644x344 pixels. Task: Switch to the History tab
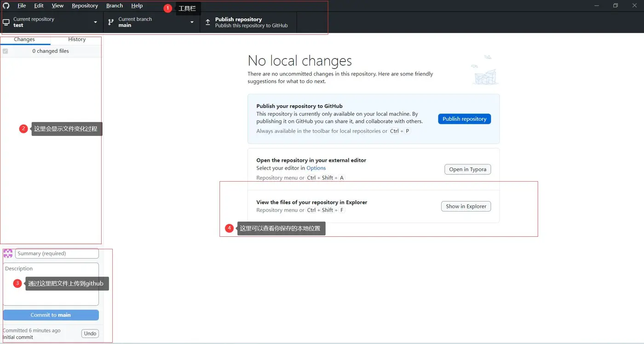[x=77, y=40]
